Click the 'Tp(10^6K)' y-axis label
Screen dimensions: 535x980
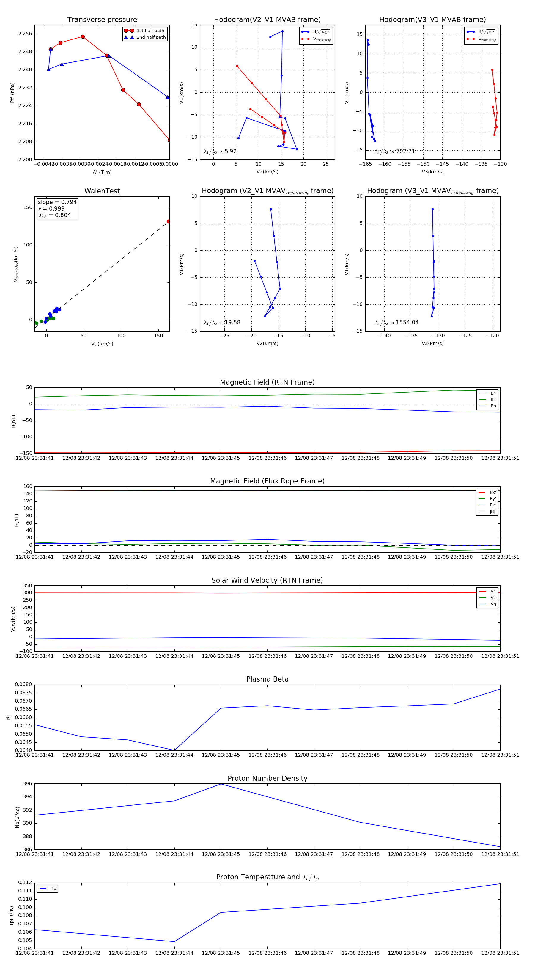[11, 916]
